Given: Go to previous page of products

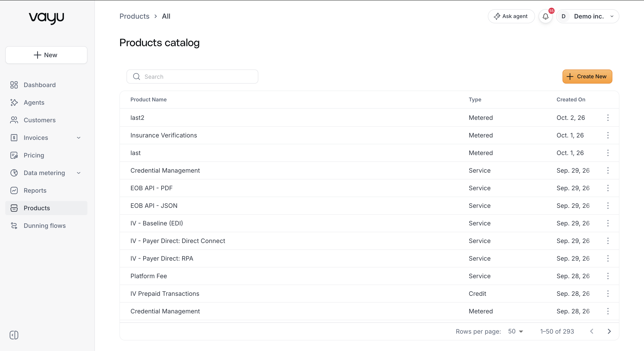Looking at the screenshot, I should 592,331.
